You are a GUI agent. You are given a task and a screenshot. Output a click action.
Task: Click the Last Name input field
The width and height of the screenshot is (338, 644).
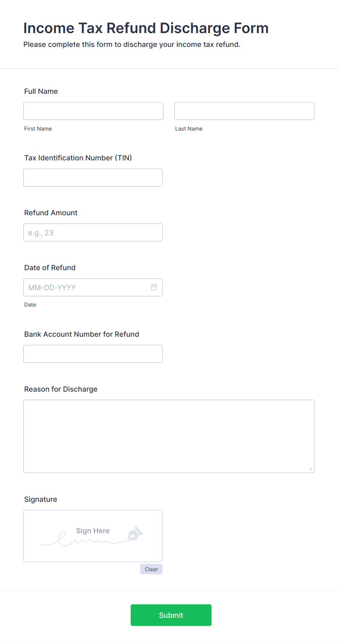click(x=244, y=111)
